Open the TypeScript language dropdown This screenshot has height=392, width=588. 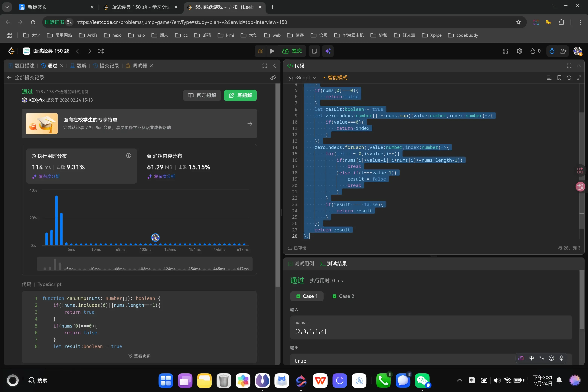(x=301, y=78)
